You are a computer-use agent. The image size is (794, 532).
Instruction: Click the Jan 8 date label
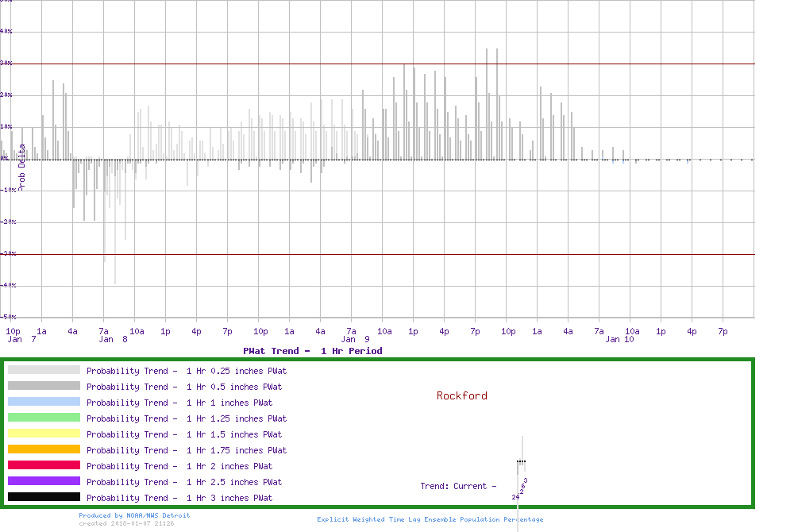coord(113,339)
